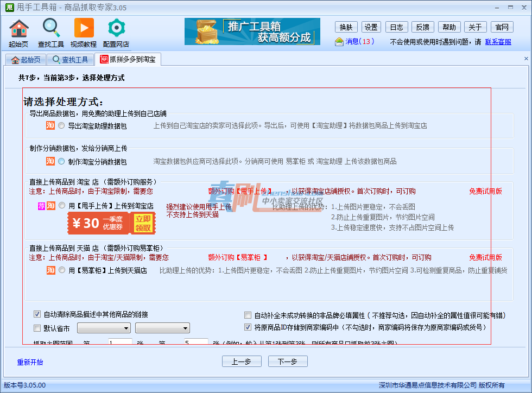
Task: Click the 请选择处理方式 heading
Action: (63, 102)
